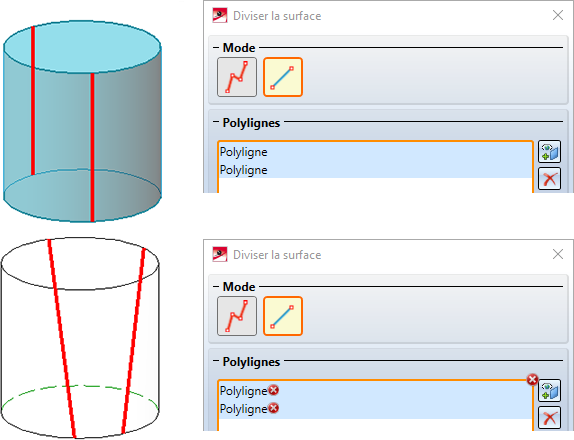Image resolution: width=574 pixels, height=440 pixels.
Task: Click cyan top face of shaded cylinder
Action: (82, 47)
